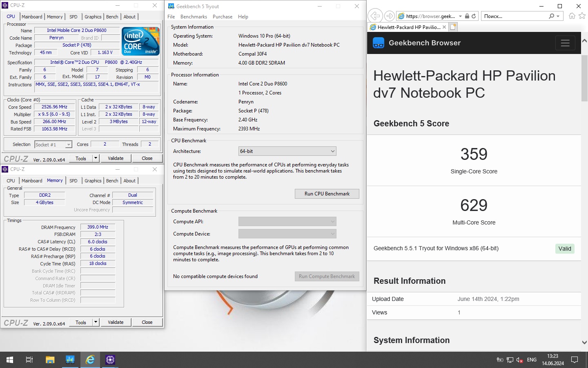The image size is (588, 368).
Task: Close the Hewlett-Packard HP Pavilion browser tab
Action: (444, 27)
